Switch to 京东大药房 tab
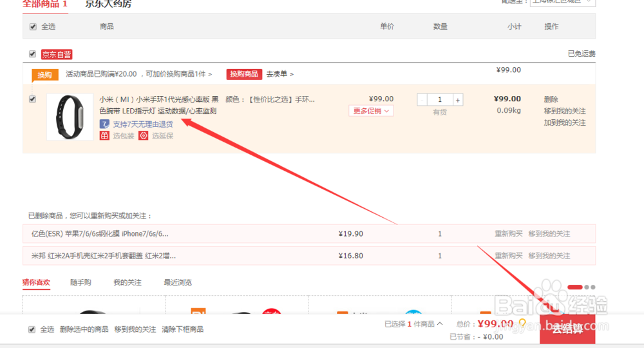This screenshot has width=644, height=348. [x=108, y=4]
